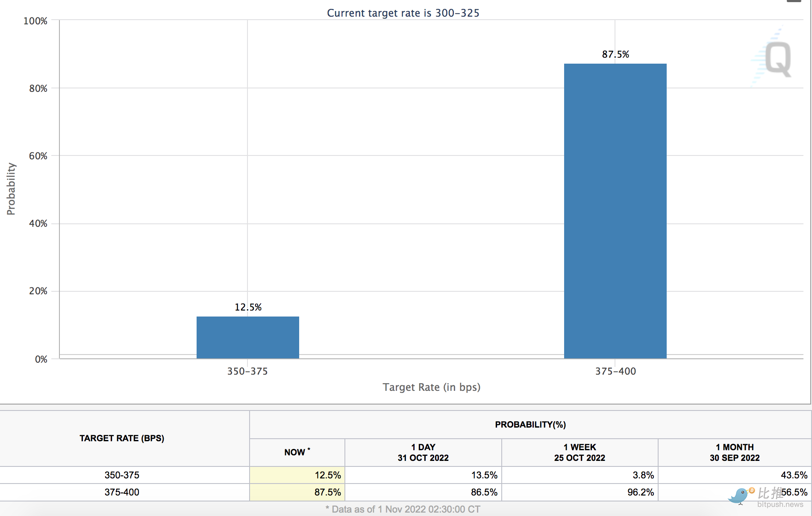
Task: Click the 87.5% label above the tall bar
Action: coord(615,54)
